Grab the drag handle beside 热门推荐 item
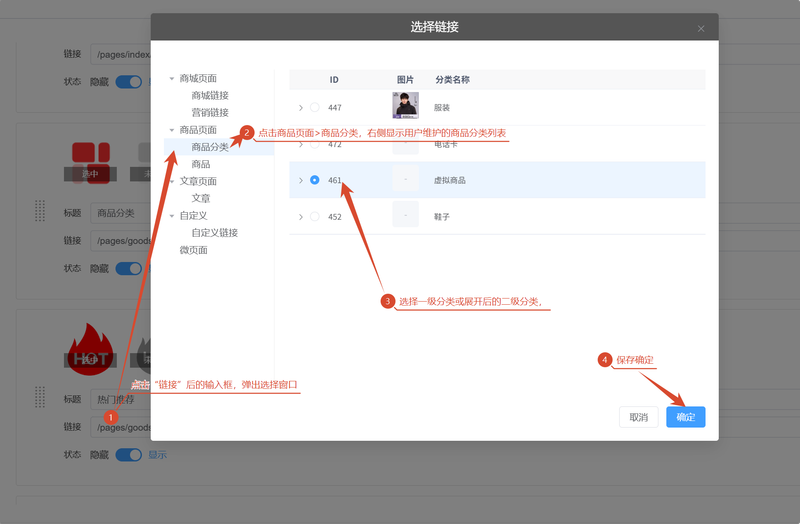The height and width of the screenshot is (524, 800). coord(40,397)
